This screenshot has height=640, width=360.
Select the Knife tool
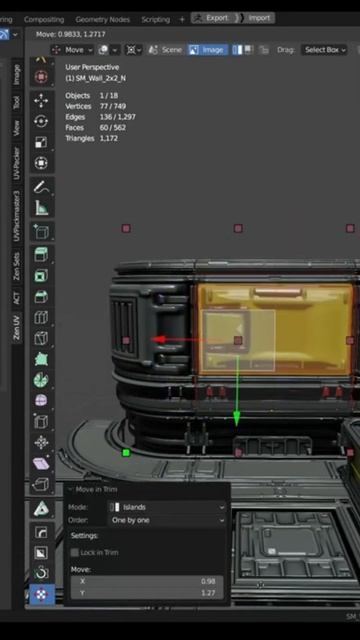click(x=41, y=338)
